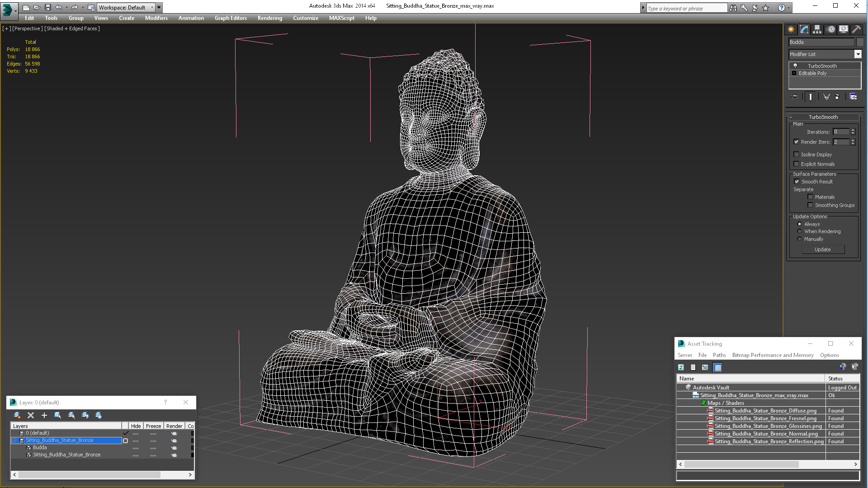
Task: Toggle Smooth Result checkbox
Action: [797, 182]
